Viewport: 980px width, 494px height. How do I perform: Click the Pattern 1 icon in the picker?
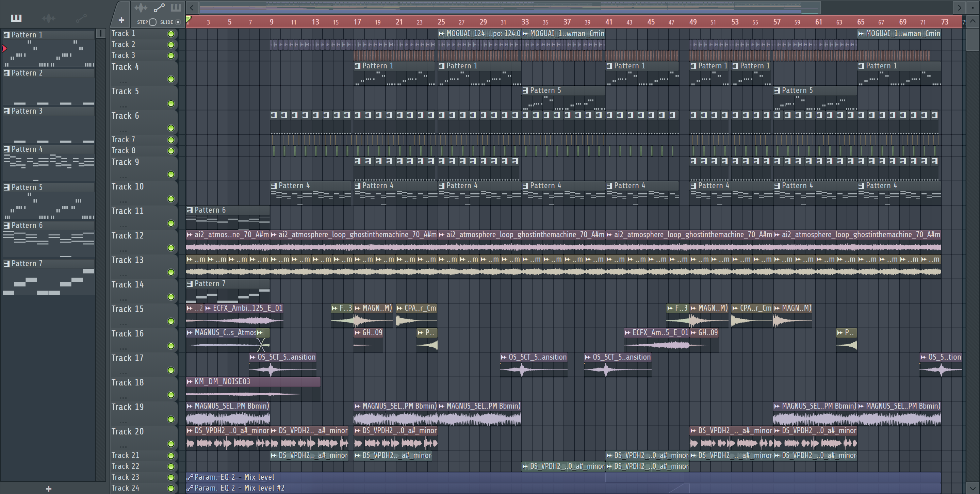6,35
